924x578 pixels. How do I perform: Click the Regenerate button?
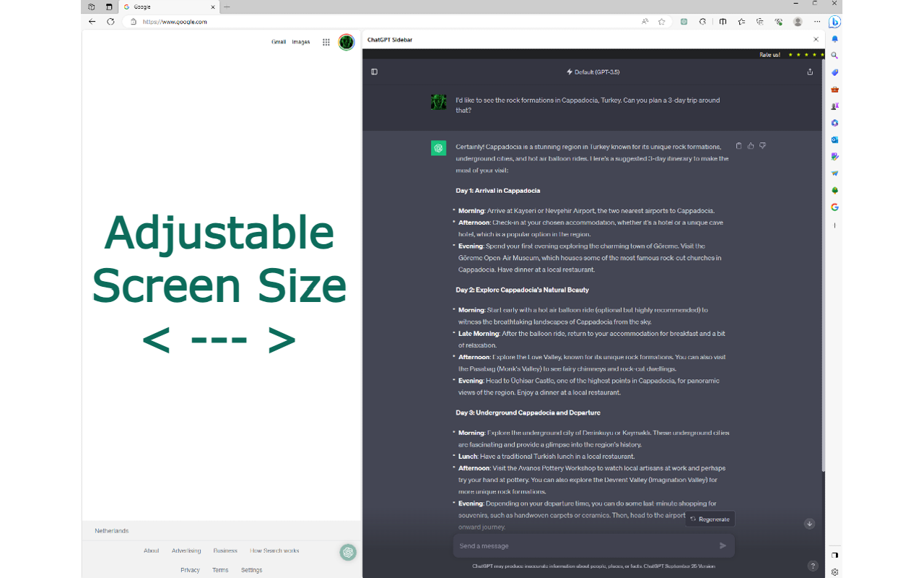[x=710, y=519]
